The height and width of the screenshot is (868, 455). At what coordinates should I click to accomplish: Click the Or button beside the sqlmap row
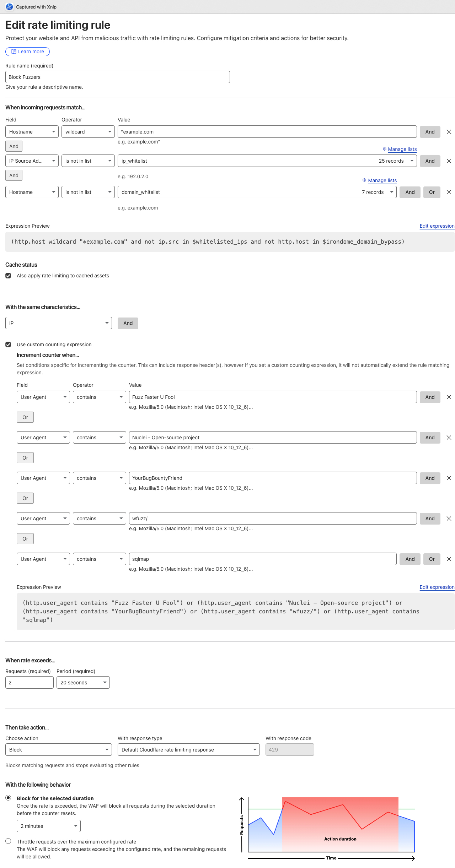coord(432,559)
